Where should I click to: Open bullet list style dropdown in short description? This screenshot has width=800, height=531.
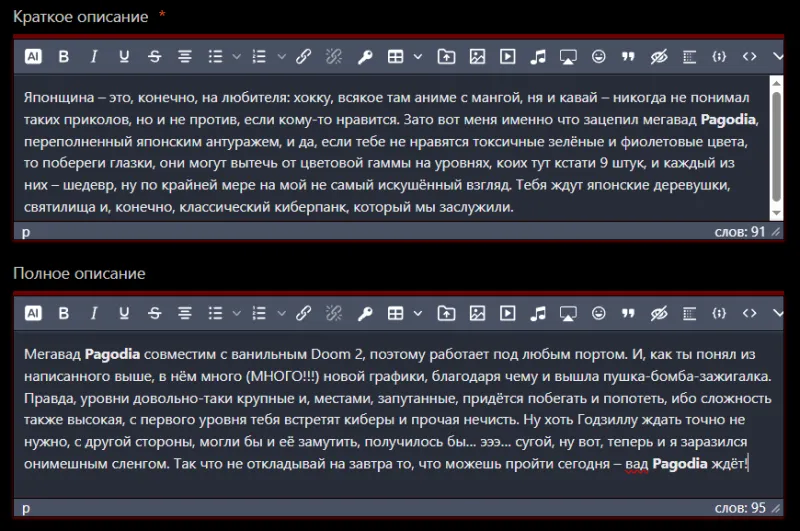[234, 57]
